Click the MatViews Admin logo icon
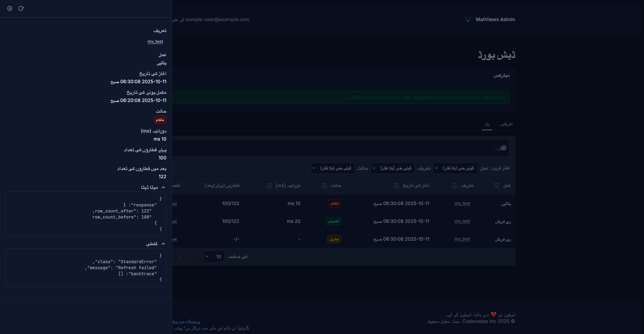 468,19
